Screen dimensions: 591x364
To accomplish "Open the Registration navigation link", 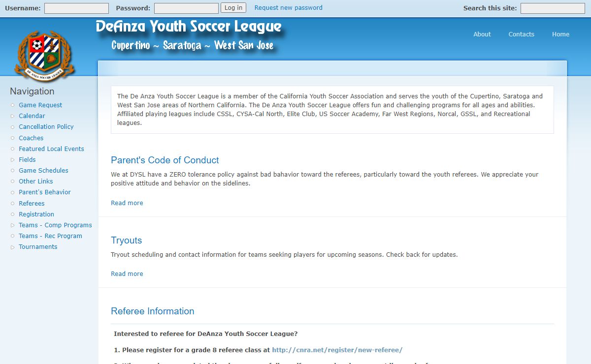I will [36, 214].
